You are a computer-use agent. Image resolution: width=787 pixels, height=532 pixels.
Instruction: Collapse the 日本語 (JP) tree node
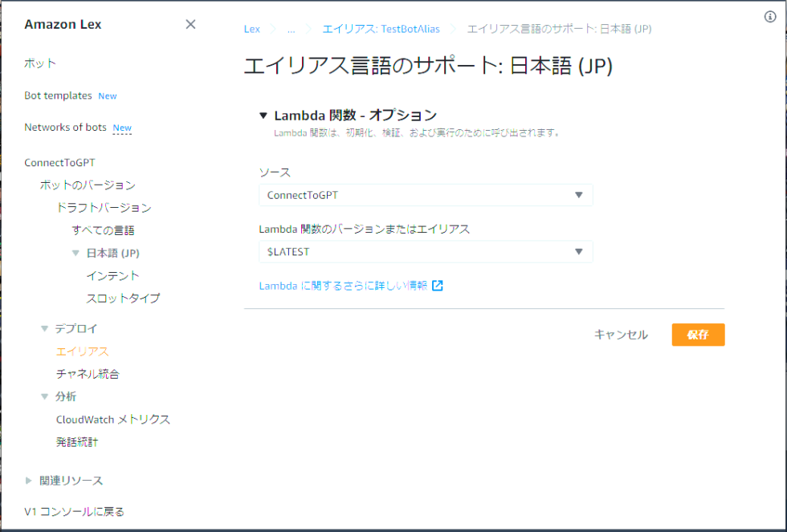coord(74,252)
